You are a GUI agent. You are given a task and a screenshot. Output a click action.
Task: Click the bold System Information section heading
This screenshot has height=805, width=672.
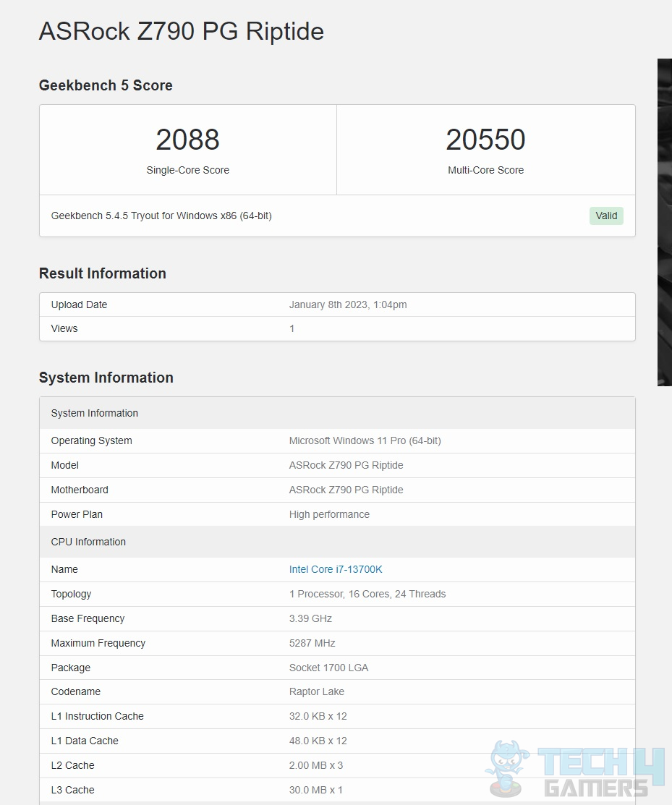tap(106, 378)
